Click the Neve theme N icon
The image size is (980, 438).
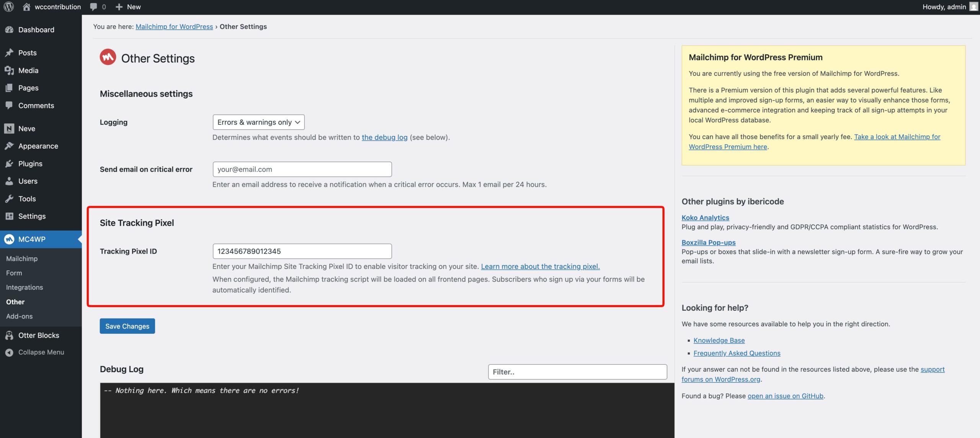9,128
